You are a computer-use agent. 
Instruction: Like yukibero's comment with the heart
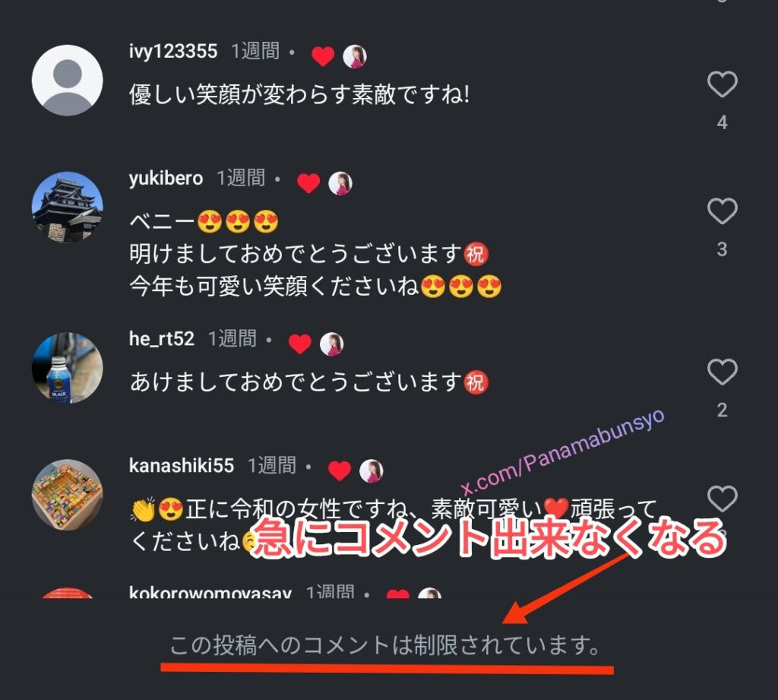pos(722,211)
